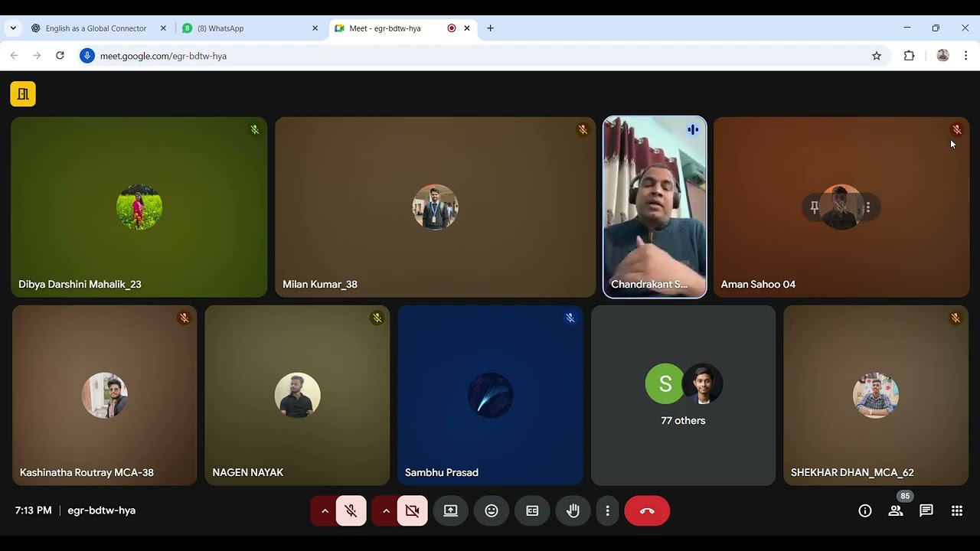Reload the Meet page
This screenshot has width=980, height=551.
(x=60, y=56)
